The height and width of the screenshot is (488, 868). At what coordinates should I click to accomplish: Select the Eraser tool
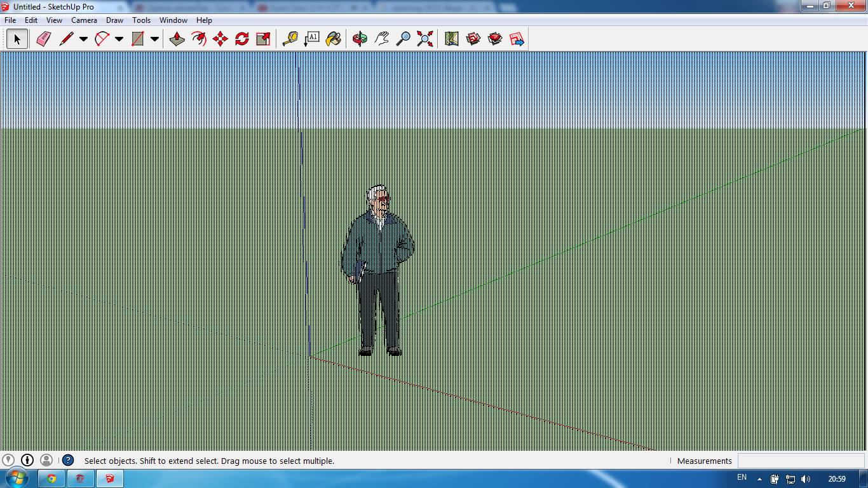pyautogui.click(x=43, y=39)
